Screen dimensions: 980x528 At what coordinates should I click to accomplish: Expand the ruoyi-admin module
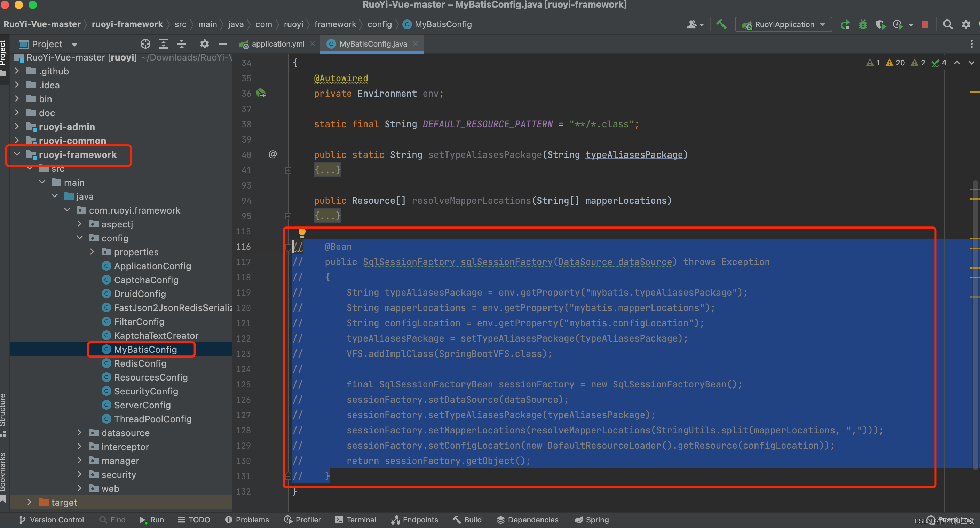17,127
